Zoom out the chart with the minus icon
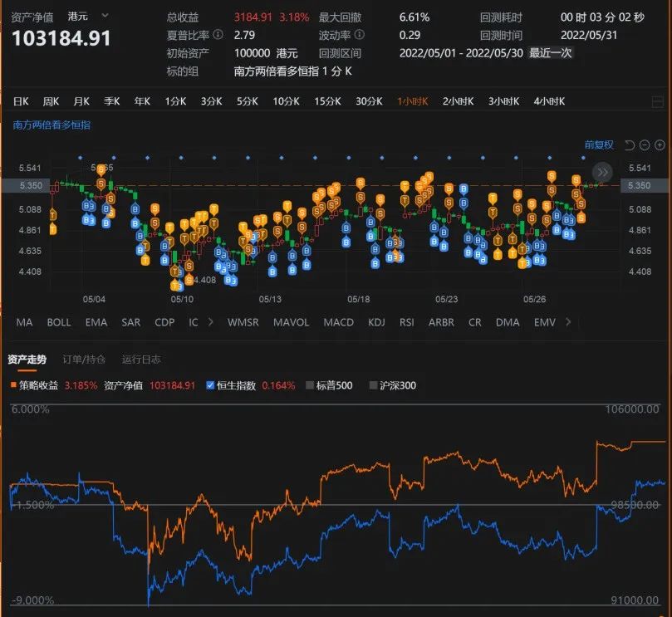 pos(645,145)
